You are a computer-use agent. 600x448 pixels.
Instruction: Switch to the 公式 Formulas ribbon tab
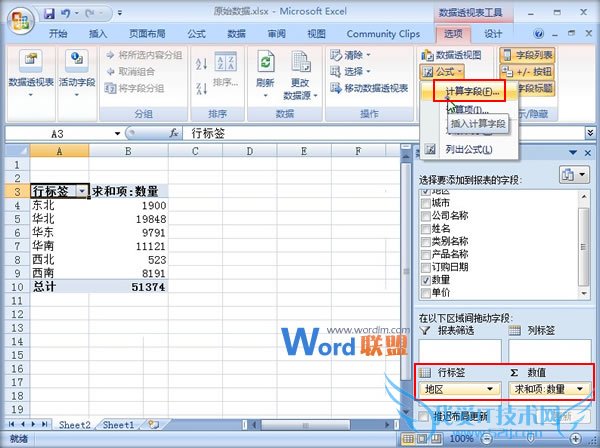[197, 34]
